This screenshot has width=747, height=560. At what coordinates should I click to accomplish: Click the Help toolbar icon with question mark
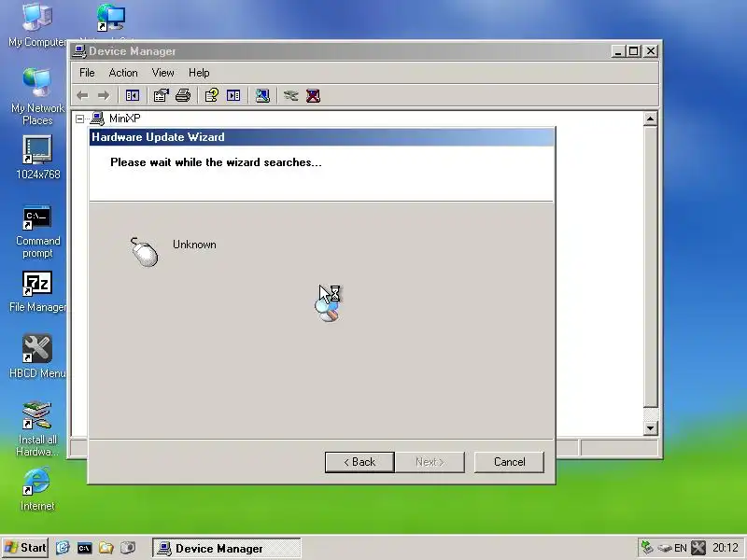pyautogui.click(x=212, y=96)
